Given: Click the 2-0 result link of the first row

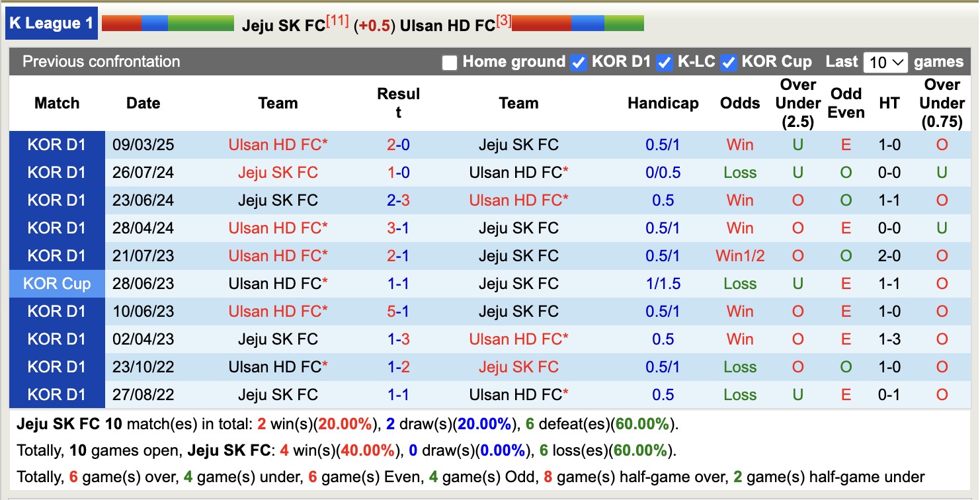Looking at the screenshot, I should 399,144.
